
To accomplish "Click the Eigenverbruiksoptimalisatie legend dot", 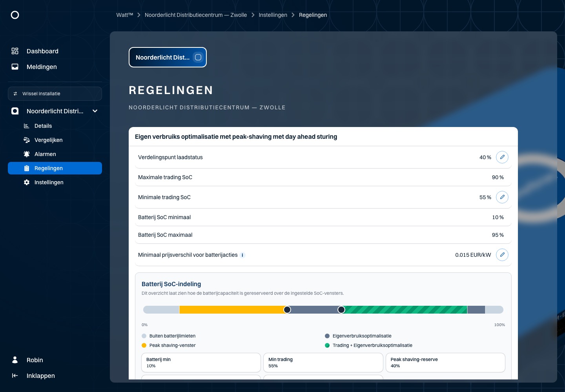I will tap(327, 336).
